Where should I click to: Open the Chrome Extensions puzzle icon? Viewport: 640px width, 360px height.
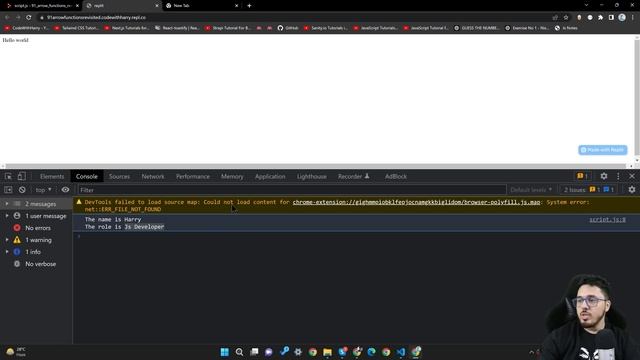click(600, 18)
